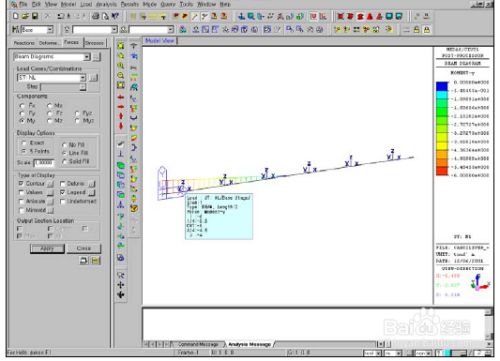Viewport: 500px width, 361px height.
Task: Select the Fx component radio button
Action: [x=22, y=106]
